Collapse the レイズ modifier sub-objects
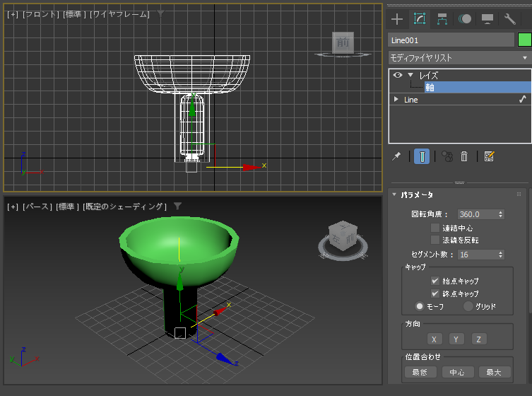Image resolution: width=532 pixels, height=396 pixels. coord(410,75)
